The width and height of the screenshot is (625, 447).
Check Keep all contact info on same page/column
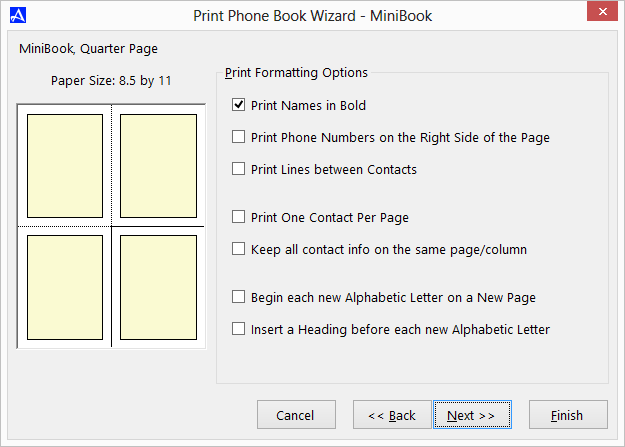coord(239,249)
